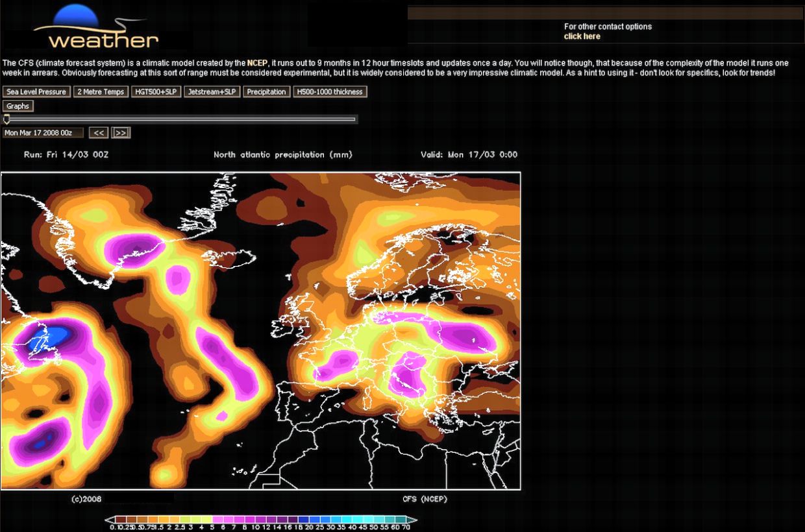This screenshot has height=532, width=805.
Task: Click the right arrow of the color legend
Action: (x=412, y=520)
